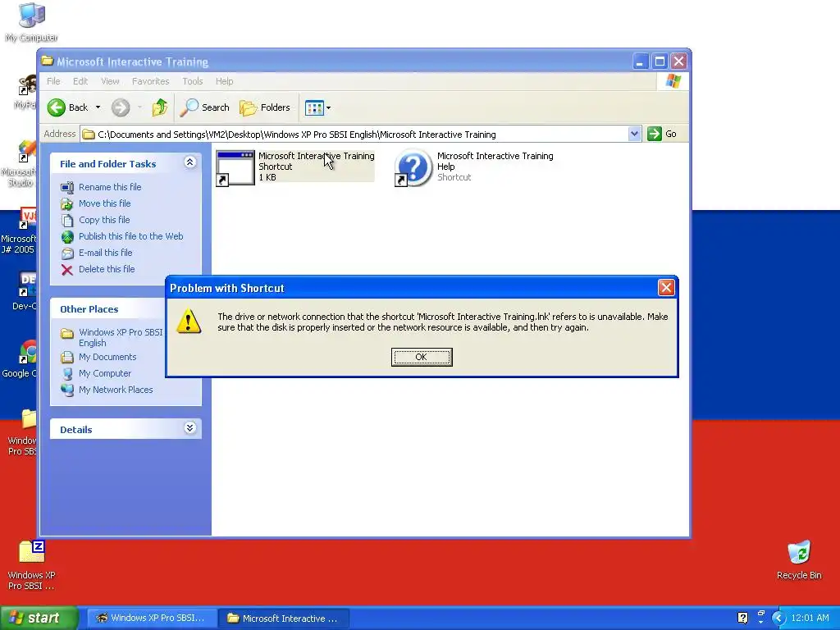
Task: Select My Computer desktop icon
Action: tap(32, 22)
